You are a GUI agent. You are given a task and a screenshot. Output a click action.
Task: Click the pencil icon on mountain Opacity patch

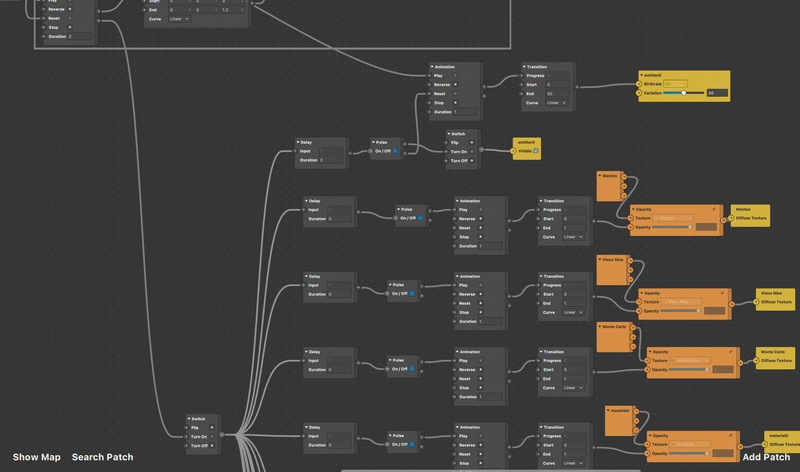pyautogui.click(x=731, y=435)
